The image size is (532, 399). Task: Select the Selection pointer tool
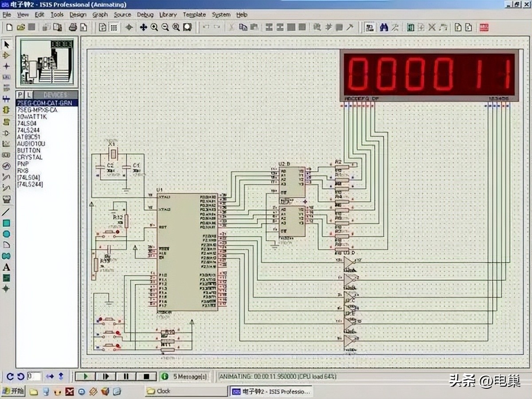6,45
